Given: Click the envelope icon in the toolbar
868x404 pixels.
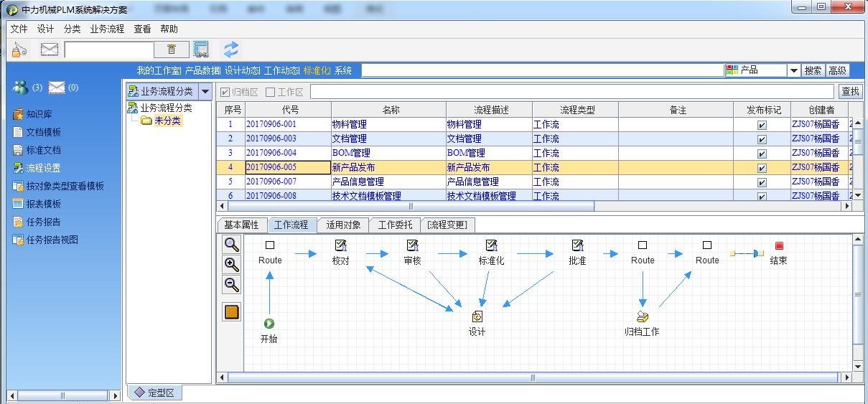Looking at the screenshot, I should 49,49.
